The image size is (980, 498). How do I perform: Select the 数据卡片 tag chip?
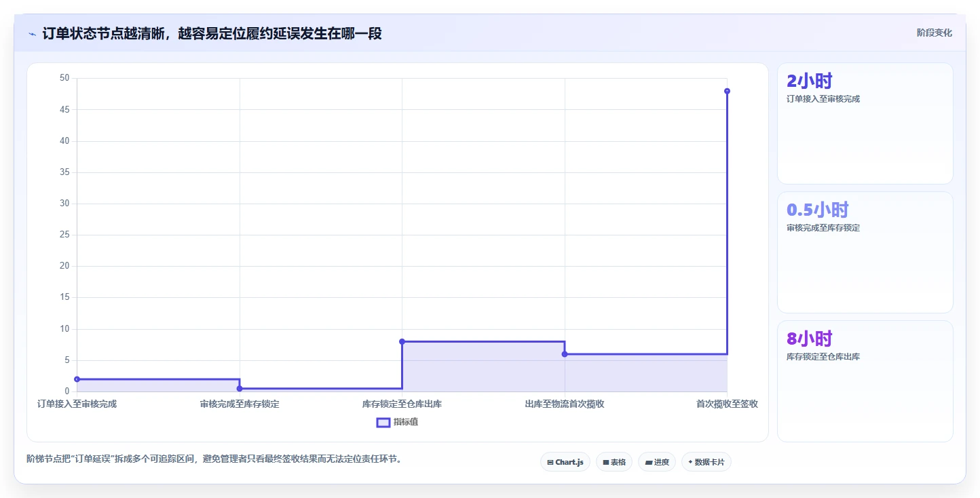click(706, 462)
